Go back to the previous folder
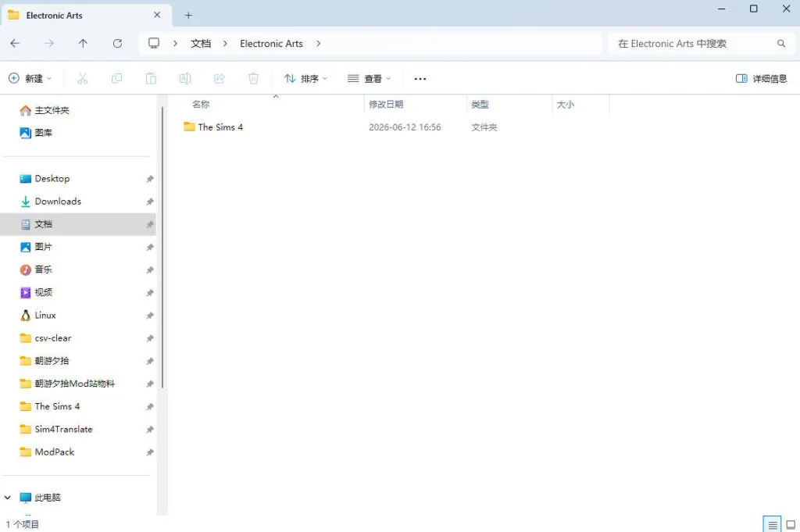 click(x=15, y=43)
